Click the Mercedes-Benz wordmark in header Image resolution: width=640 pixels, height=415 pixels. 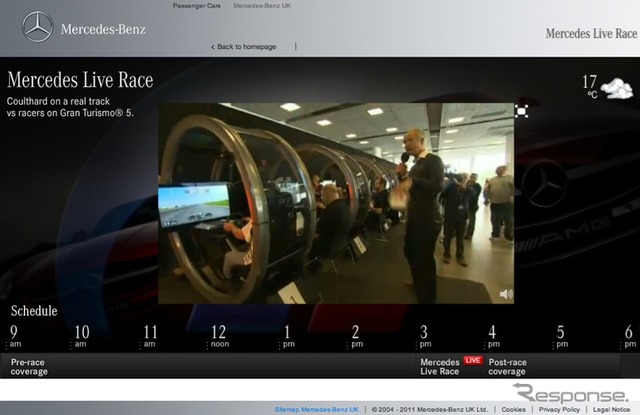103,29
